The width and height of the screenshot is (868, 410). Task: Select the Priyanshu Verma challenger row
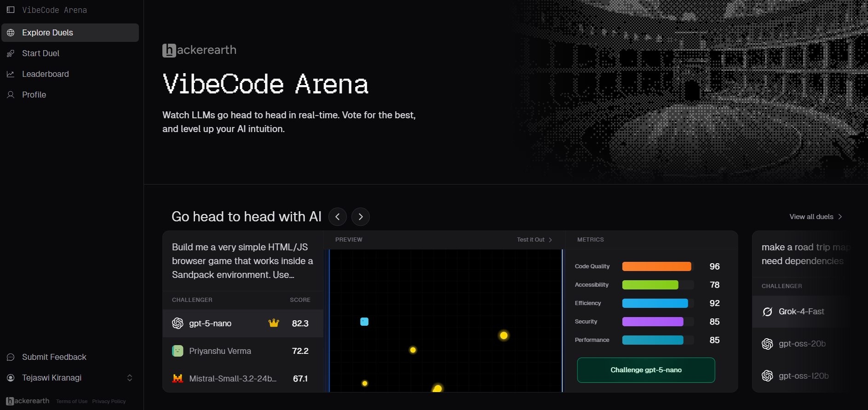click(x=243, y=351)
